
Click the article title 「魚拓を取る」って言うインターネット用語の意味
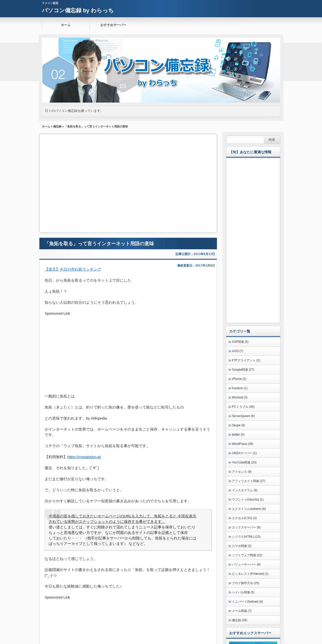point(99,244)
